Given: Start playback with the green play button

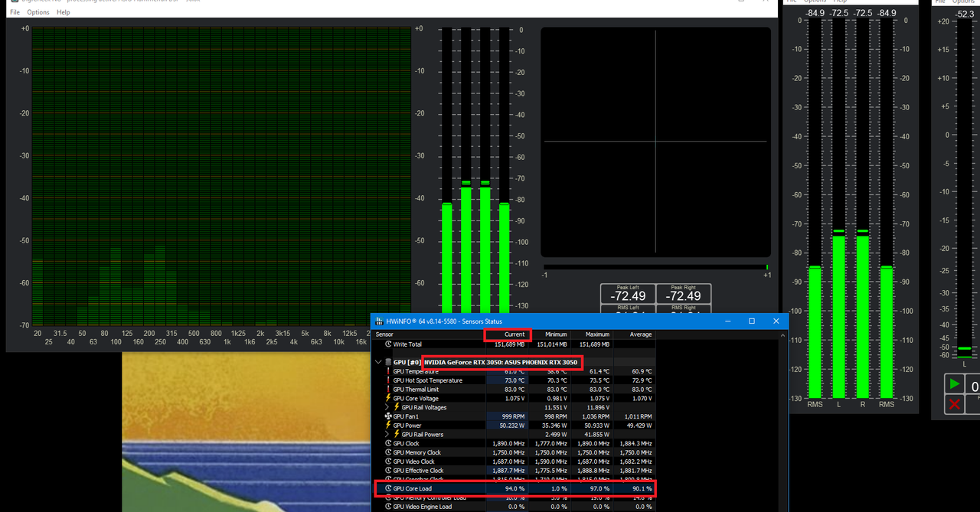Looking at the screenshot, I should pyautogui.click(x=954, y=384).
